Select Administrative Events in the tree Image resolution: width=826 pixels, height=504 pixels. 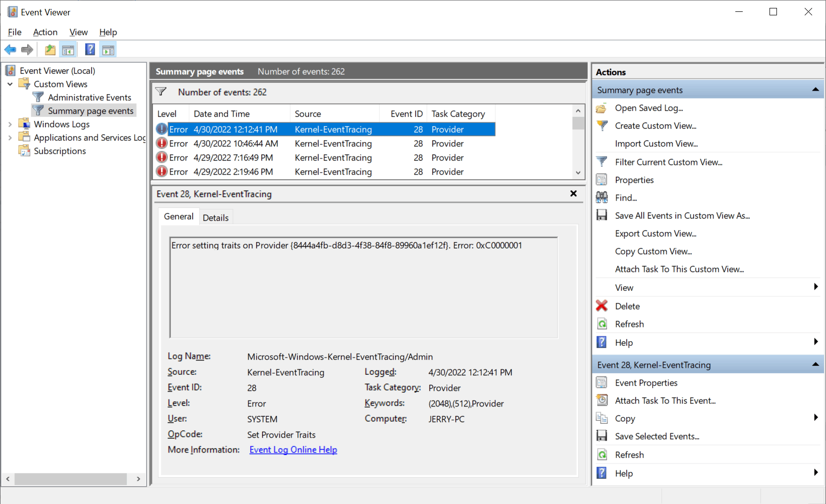[89, 98]
